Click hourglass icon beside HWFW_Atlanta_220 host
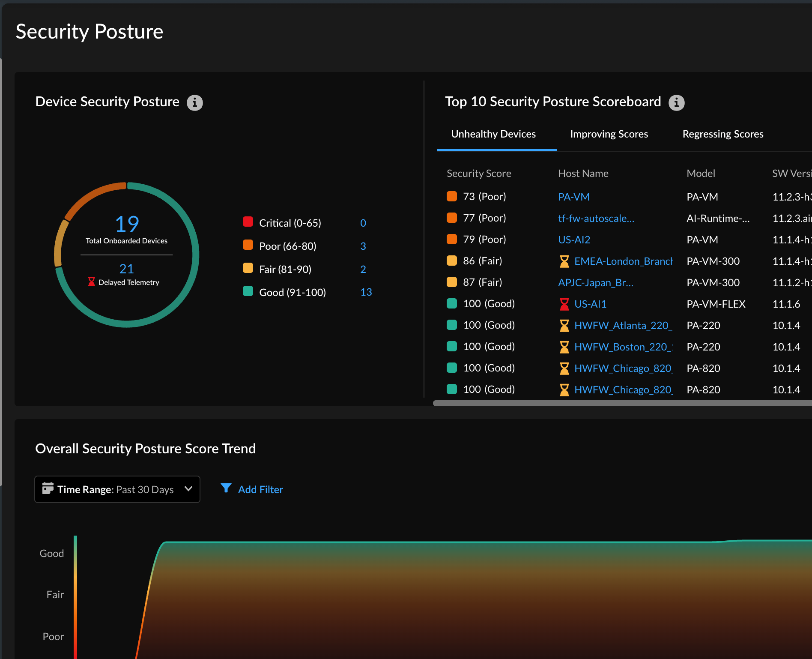This screenshot has width=812, height=659. click(x=564, y=326)
